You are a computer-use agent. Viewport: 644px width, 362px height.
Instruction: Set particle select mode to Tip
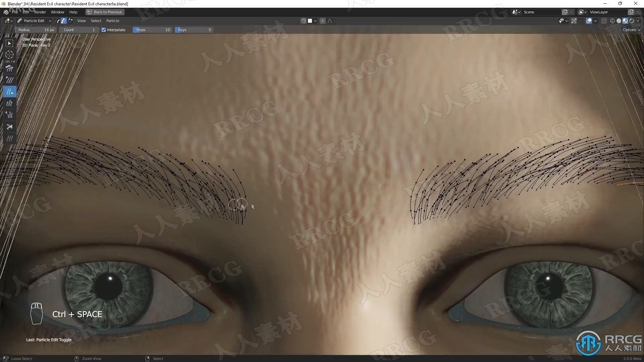[x=70, y=21]
